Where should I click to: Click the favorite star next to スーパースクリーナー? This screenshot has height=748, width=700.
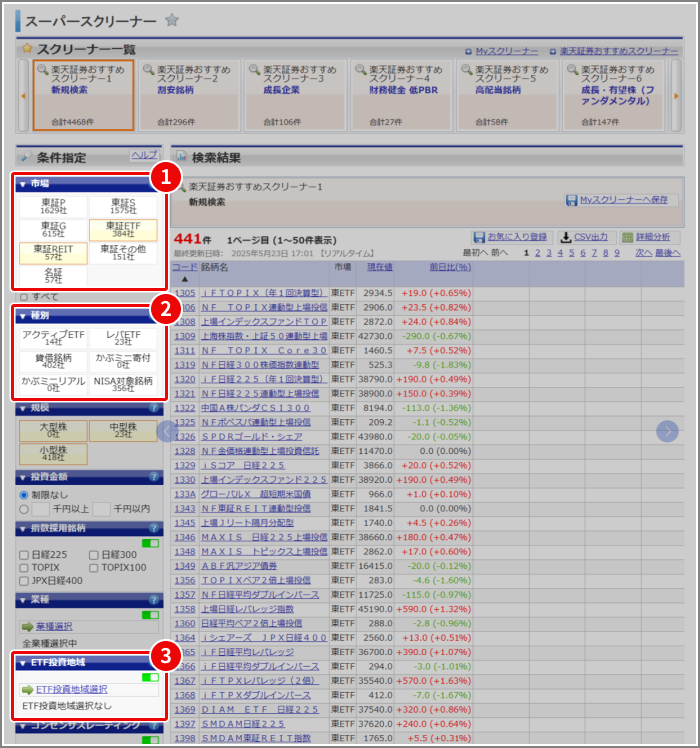point(172,20)
